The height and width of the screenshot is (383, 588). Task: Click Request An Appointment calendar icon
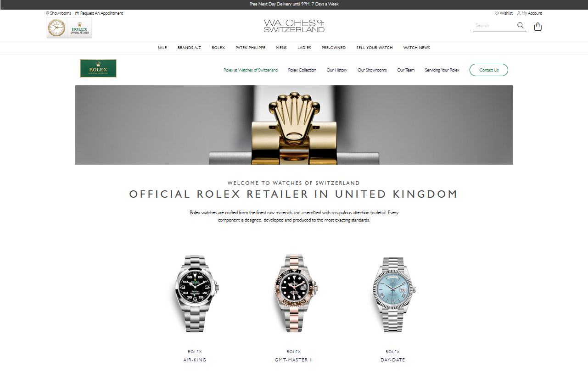pyautogui.click(x=77, y=13)
